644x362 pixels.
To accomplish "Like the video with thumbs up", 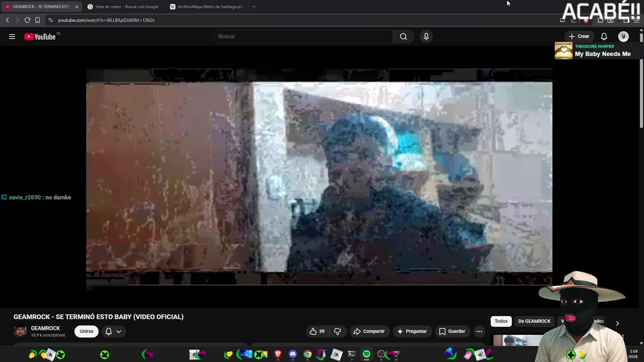I will (x=317, y=331).
